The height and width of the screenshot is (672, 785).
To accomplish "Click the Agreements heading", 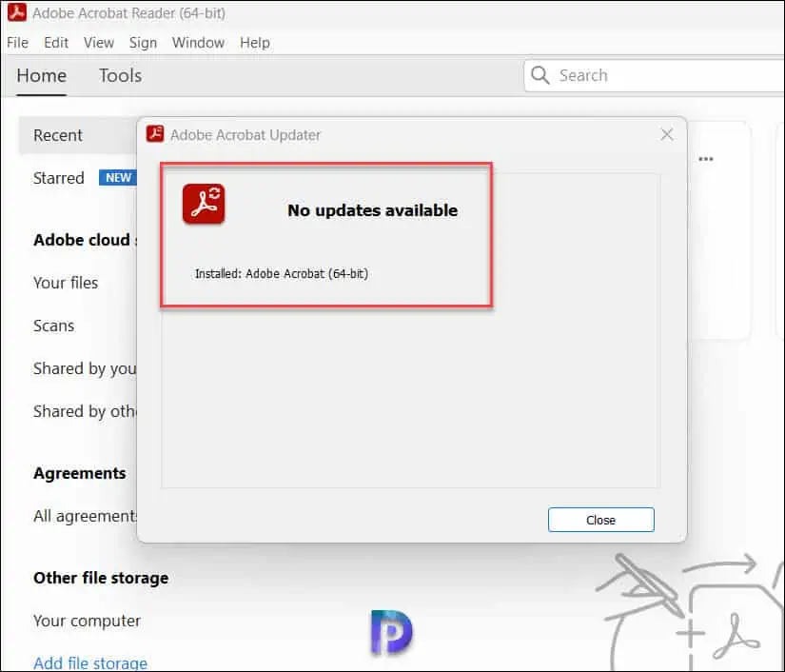I will [80, 473].
